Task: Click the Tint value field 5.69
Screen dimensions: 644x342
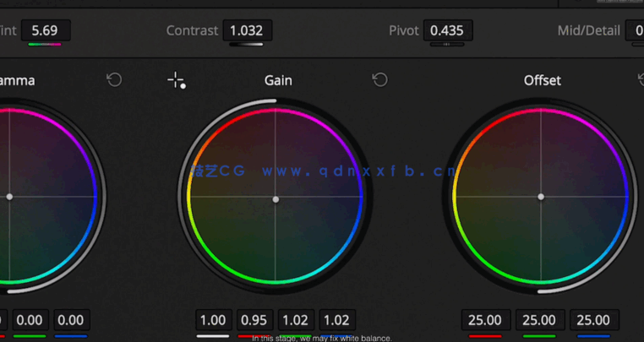Action: 46,30
